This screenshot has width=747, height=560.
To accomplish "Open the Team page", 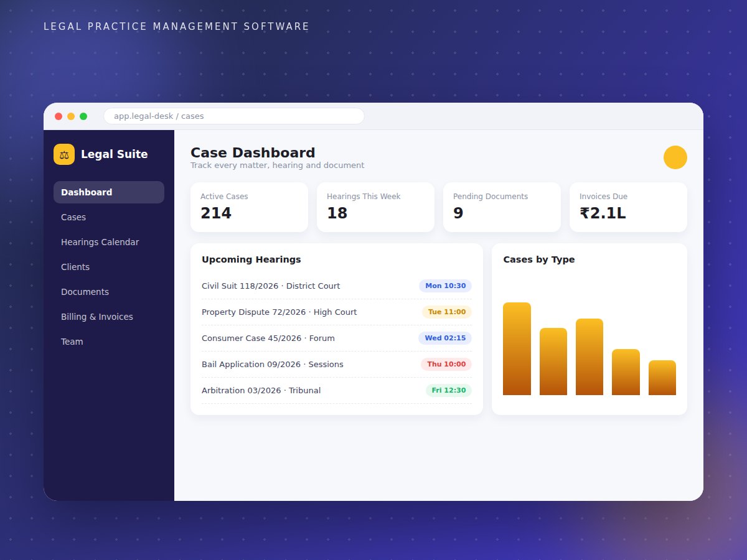I will click(109, 342).
